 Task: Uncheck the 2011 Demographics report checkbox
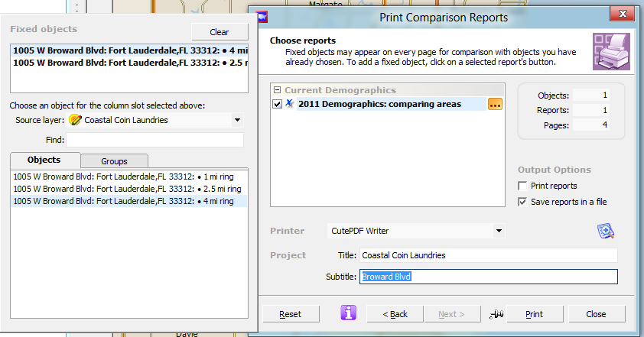[278, 104]
